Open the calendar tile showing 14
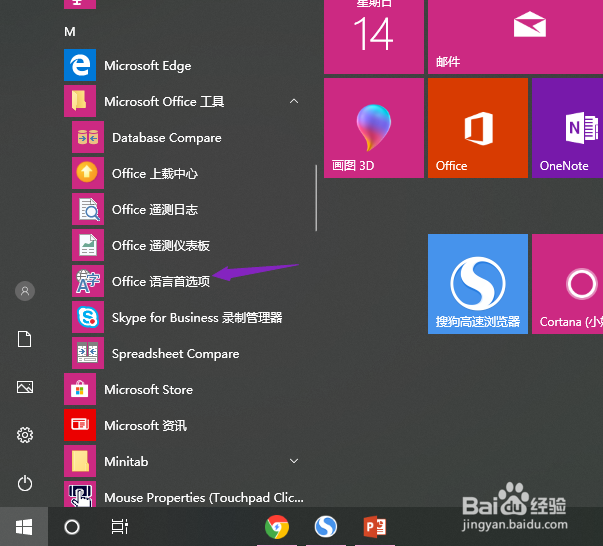603x546 pixels. (374, 37)
